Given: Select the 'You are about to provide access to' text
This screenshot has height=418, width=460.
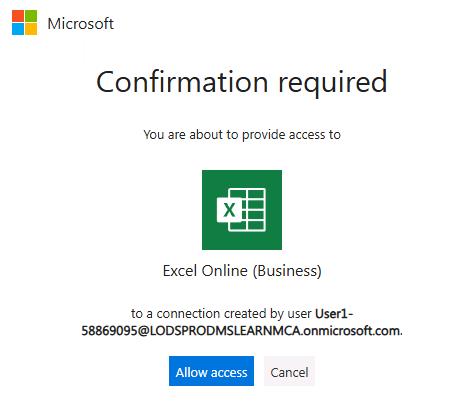Looking at the screenshot, I should click(242, 135).
